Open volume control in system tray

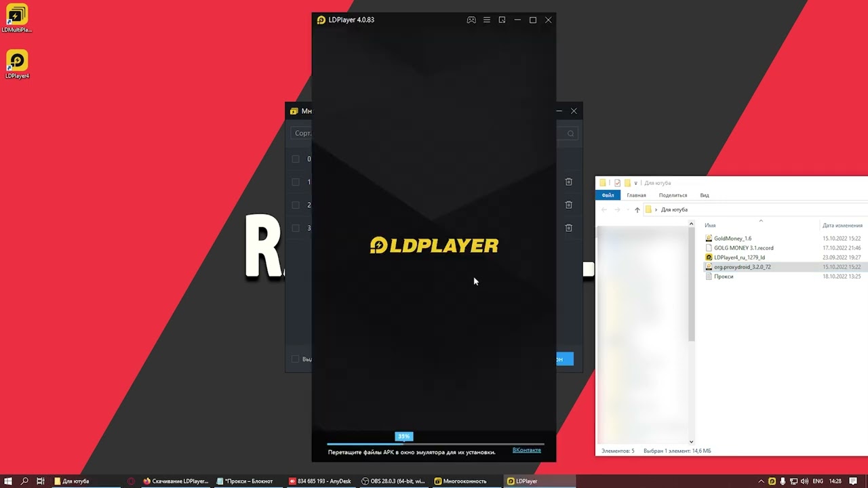[804, 481]
